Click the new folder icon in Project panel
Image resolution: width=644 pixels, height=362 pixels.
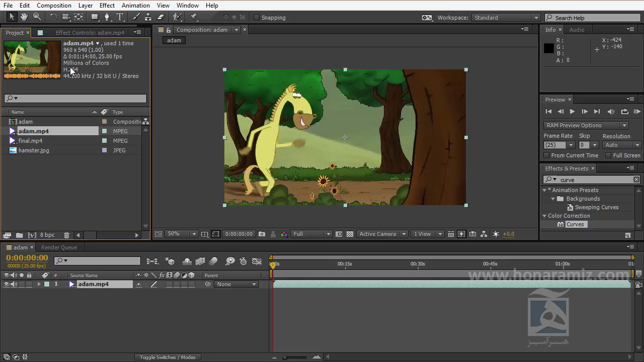pos(19,235)
